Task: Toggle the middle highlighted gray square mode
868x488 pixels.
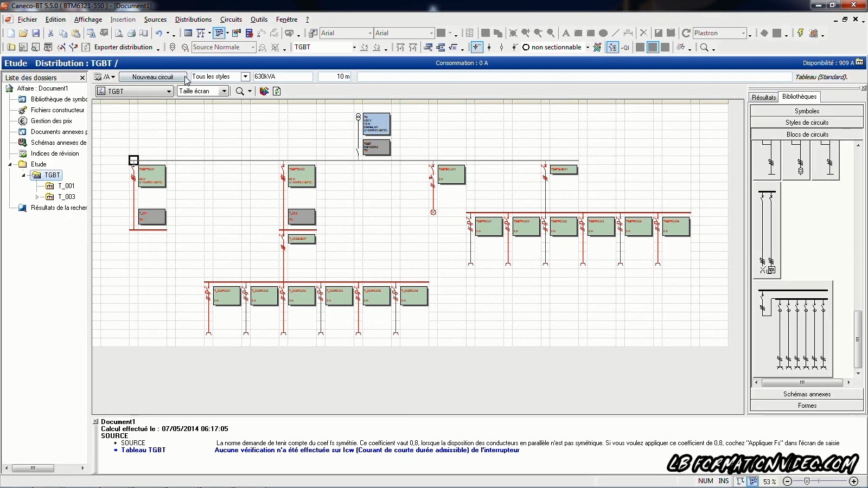Action: click(653, 47)
